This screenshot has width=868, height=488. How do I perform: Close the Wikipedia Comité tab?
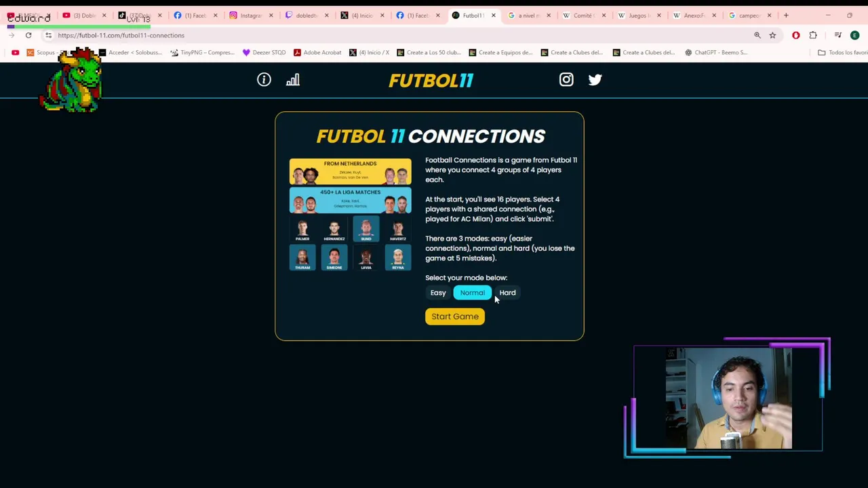pyautogui.click(x=604, y=15)
